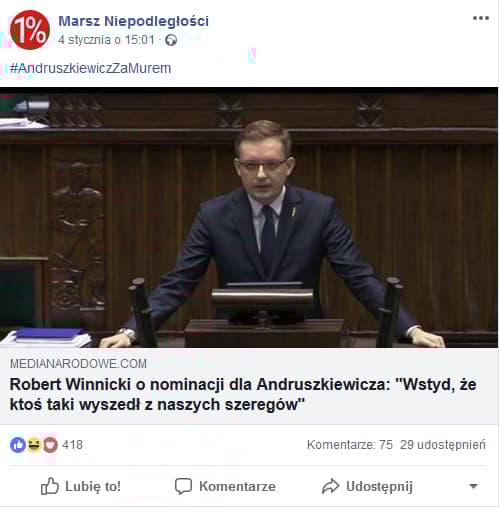Expand the dropdown arrow next to Udostępnij

473,486
